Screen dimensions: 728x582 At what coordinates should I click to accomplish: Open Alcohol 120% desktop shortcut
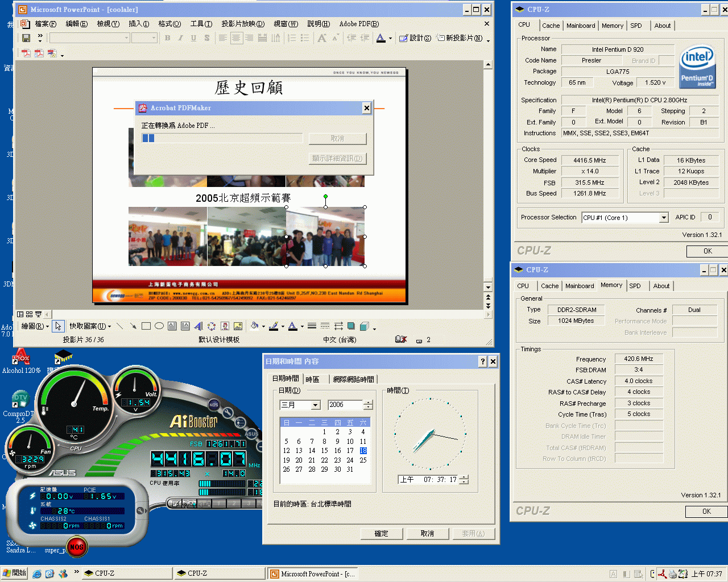tap(21, 361)
